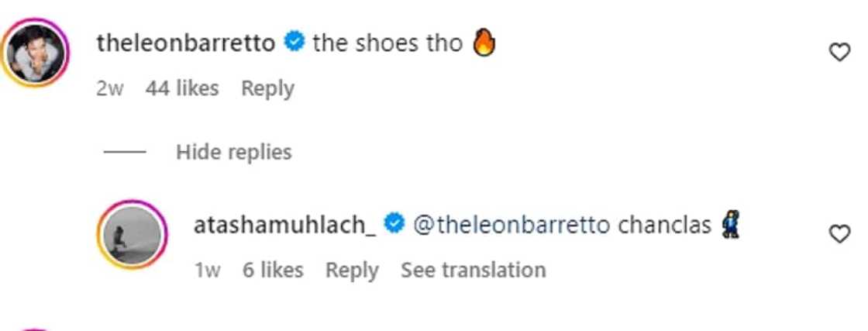This screenshot has width=868, height=331.
Task: Like atashamuhlach_'s reply with the heart
Action: coord(839,234)
